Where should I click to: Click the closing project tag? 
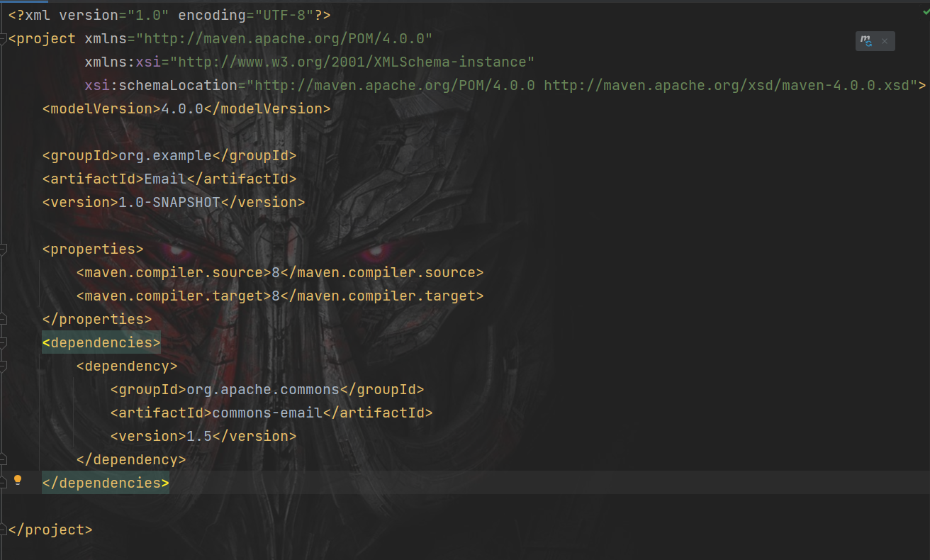[50, 530]
